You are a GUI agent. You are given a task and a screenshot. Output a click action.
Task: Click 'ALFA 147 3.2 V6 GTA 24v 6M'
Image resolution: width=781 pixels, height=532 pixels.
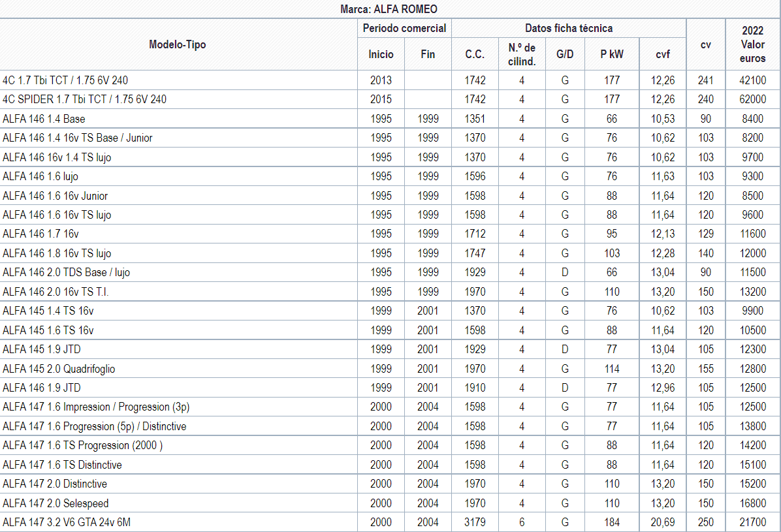click(66, 523)
